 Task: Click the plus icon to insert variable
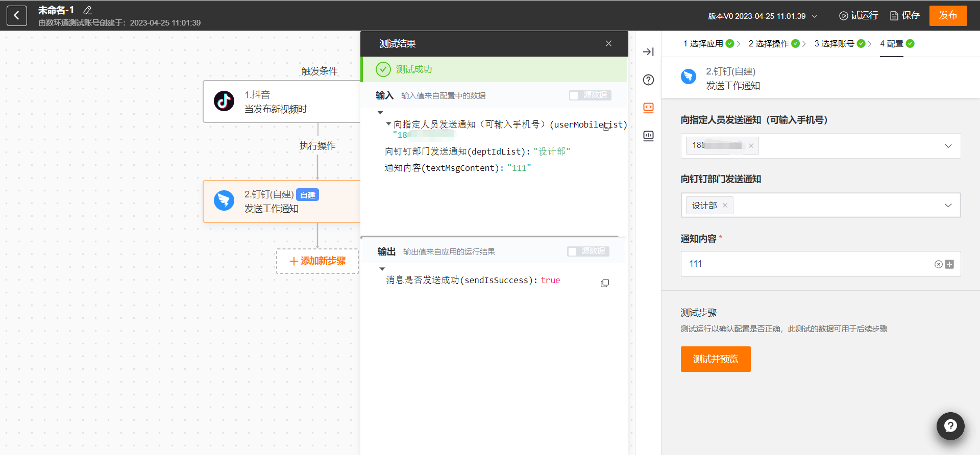[x=949, y=264]
